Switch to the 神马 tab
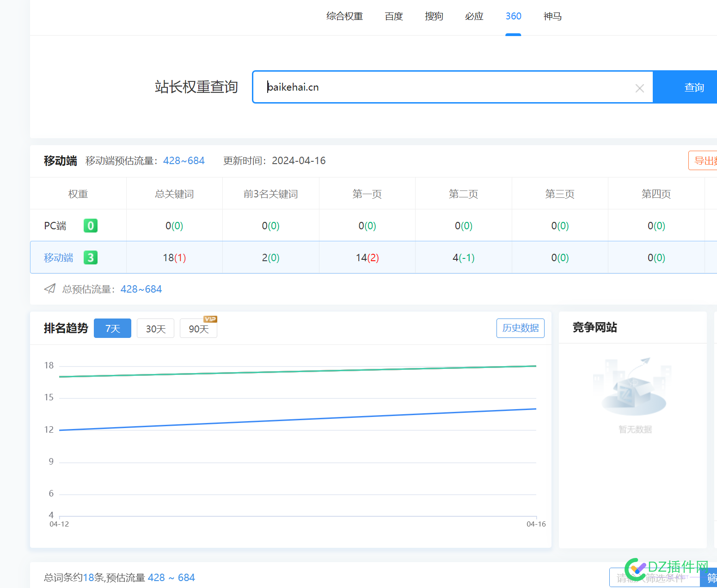The image size is (717, 588). tap(552, 16)
